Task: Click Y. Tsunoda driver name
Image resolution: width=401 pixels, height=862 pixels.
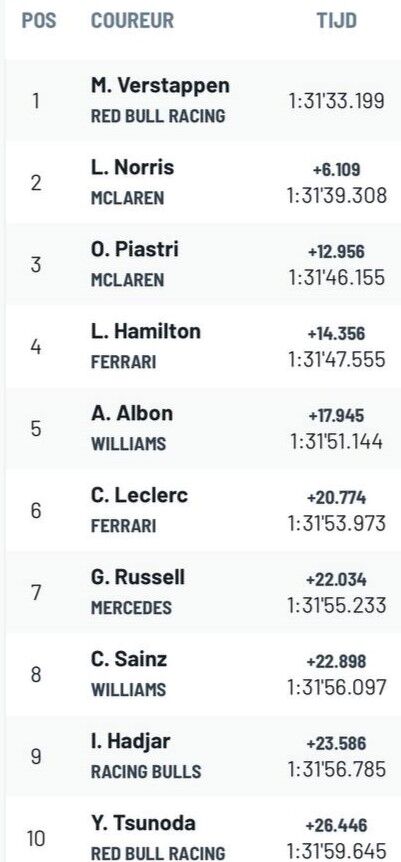Action: click(x=143, y=823)
